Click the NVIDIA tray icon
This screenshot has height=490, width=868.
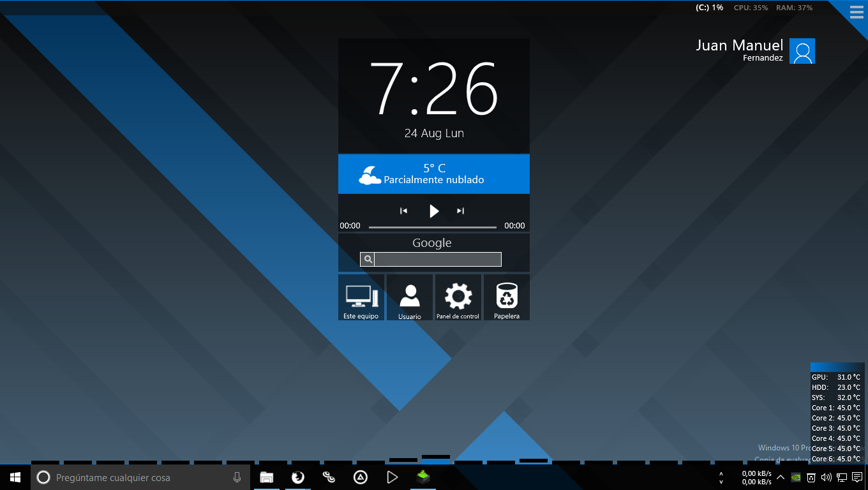click(x=796, y=477)
